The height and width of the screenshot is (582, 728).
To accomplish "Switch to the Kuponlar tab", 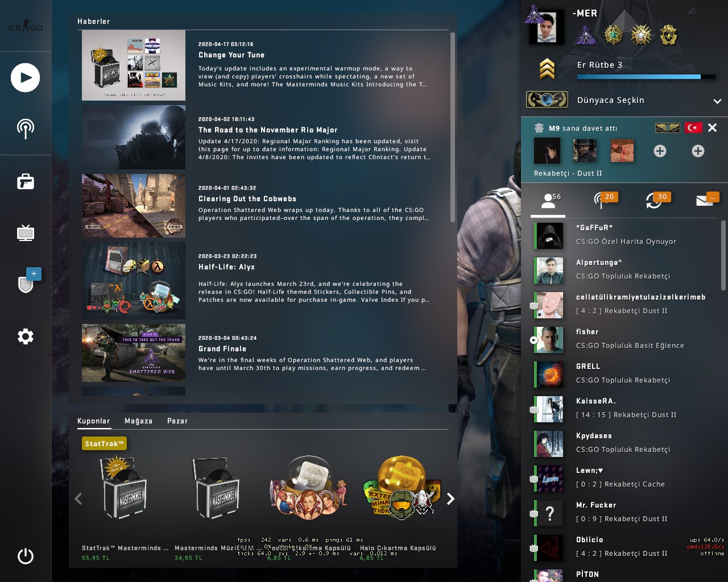I will pyautogui.click(x=94, y=421).
